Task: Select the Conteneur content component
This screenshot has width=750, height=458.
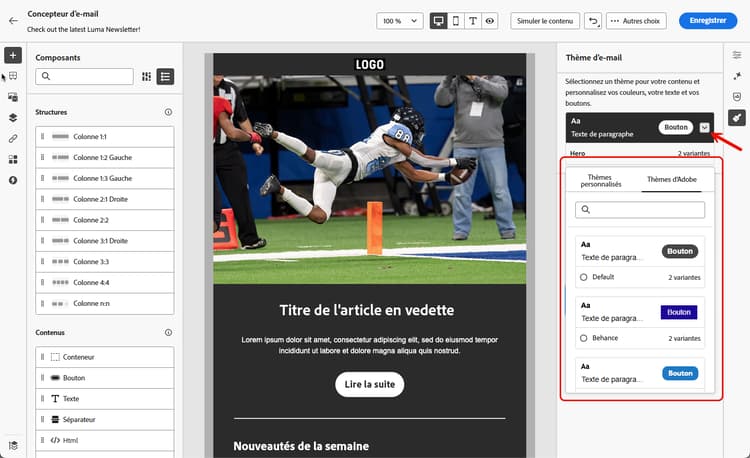Action: (105, 357)
